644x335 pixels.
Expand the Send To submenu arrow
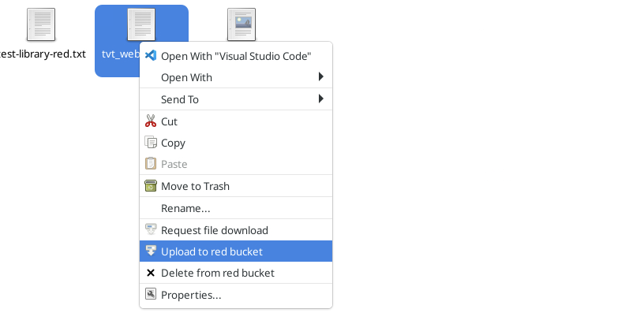point(320,99)
